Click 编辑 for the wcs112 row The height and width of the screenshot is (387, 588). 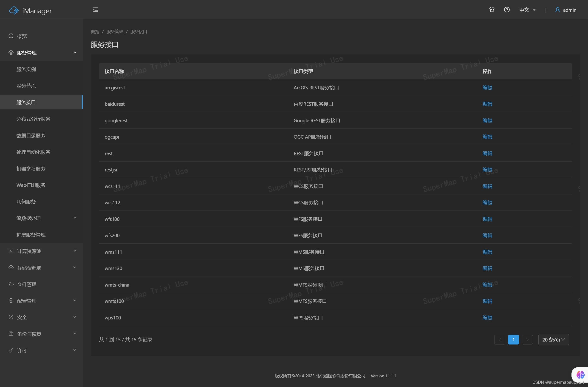tap(487, 202)
